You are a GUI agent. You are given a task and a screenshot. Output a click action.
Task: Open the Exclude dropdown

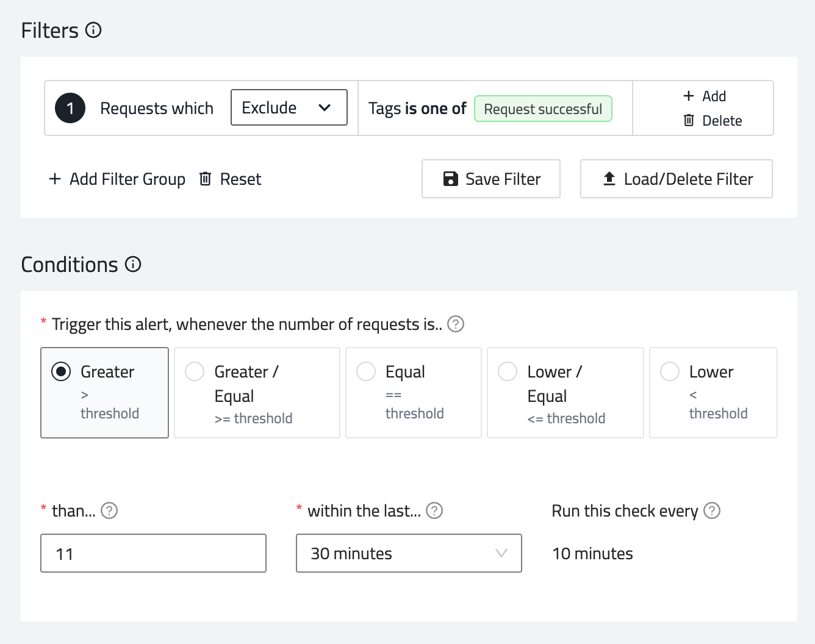pos(289,108)
